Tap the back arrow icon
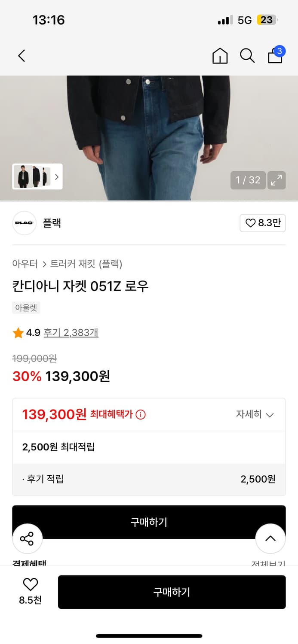Screen dimensions: 298x644 coord(22,55)
